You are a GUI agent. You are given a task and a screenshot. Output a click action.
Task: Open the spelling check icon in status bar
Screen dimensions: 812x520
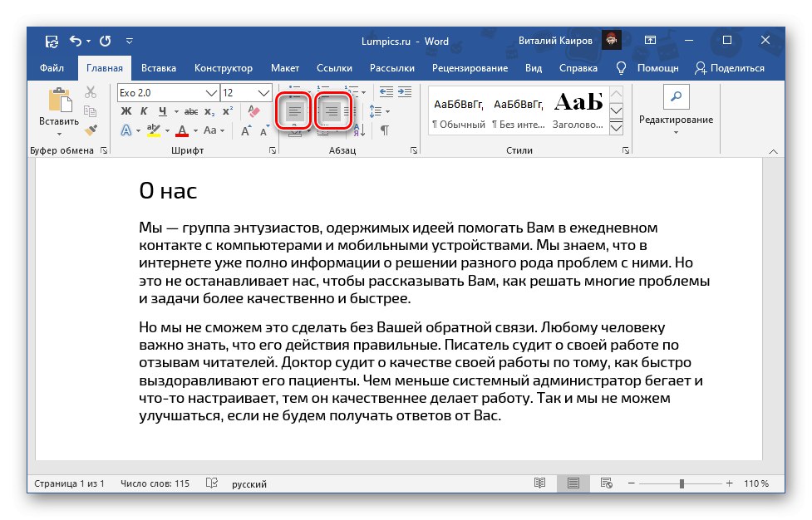[212, 483]
